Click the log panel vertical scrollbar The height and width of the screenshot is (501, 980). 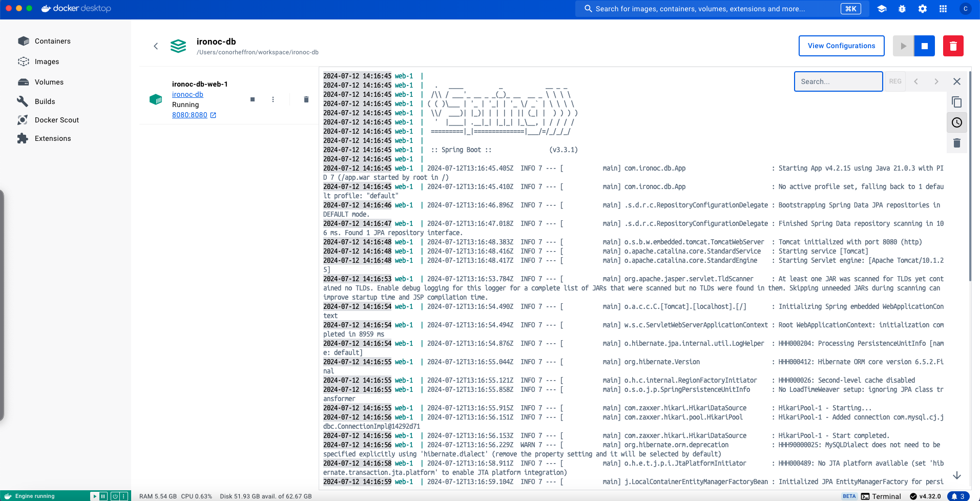point(970,177)
